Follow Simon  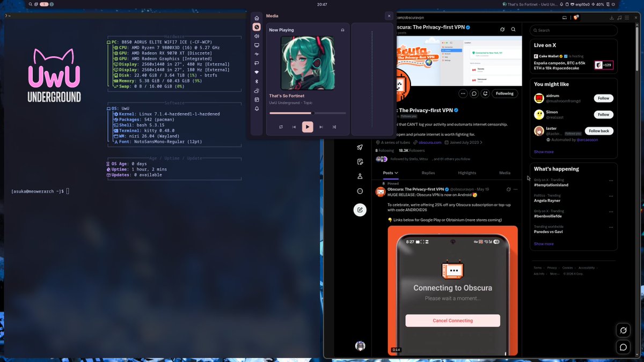click(603, 114)
